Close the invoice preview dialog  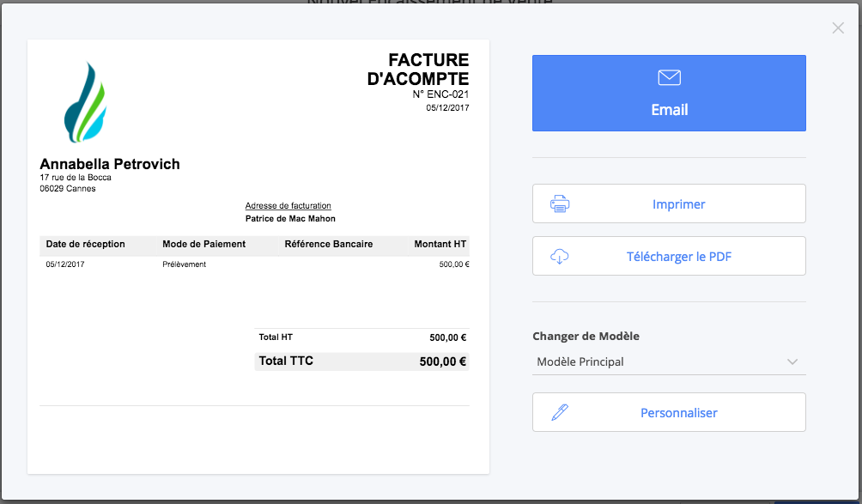coord(838,28)
